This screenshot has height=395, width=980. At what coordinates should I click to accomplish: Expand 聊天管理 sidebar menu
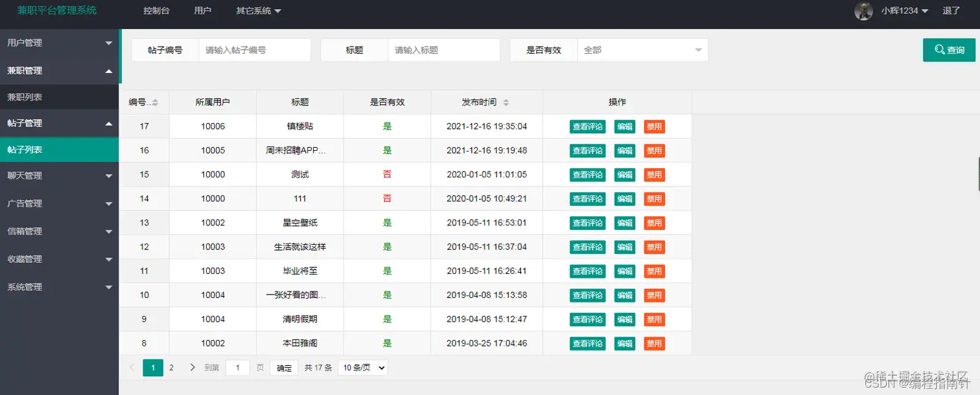point(59,175)
